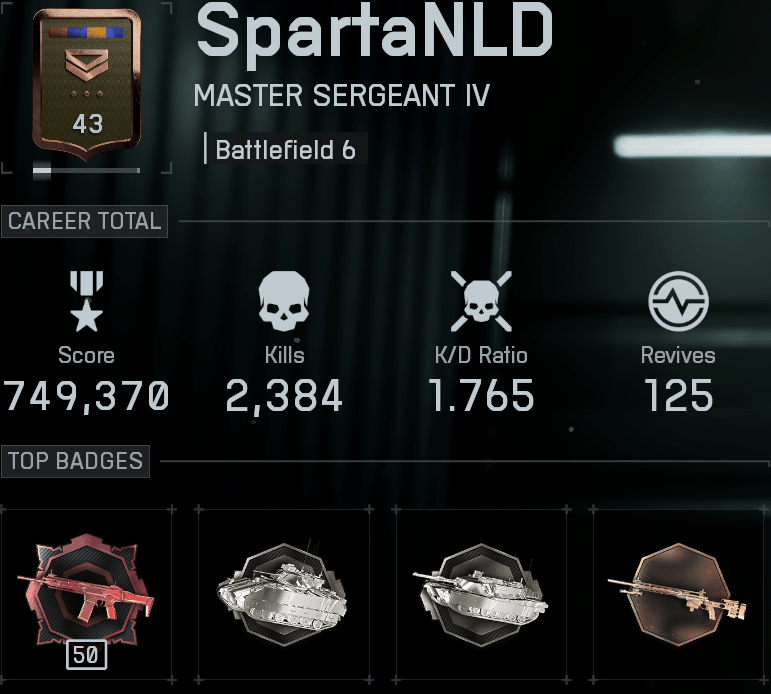The width and height of the screenshot is (771, 694).
Task: Select the TOP BADGES section header
Action: (x=75, y=461)
